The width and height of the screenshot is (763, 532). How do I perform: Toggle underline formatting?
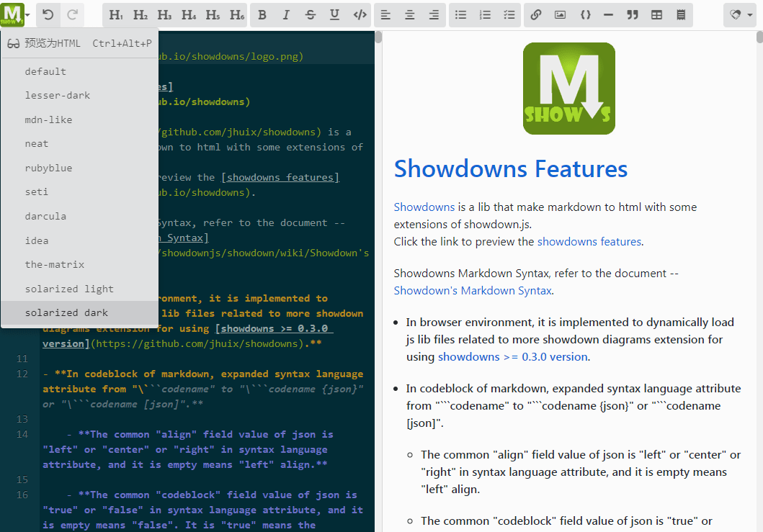click(x=335, y=14)
